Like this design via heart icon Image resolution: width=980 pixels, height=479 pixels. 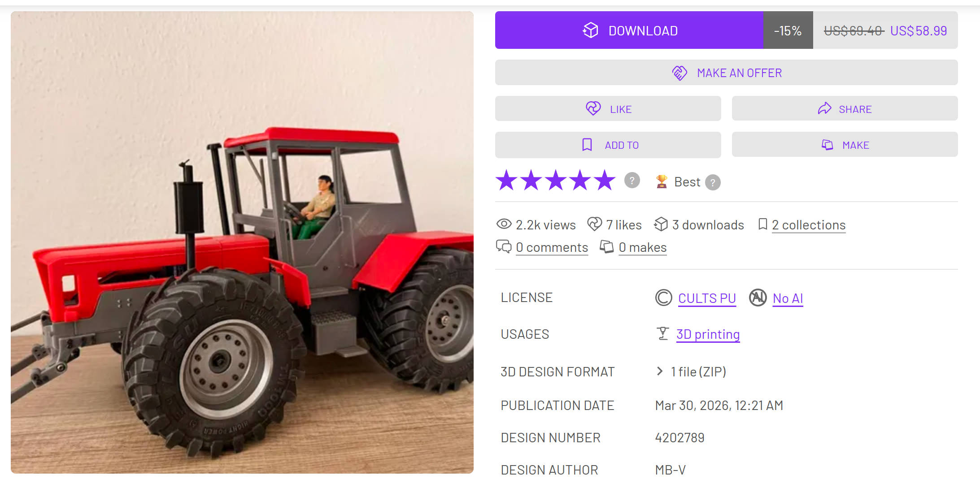pyautogui.click(x=593, y=108)
